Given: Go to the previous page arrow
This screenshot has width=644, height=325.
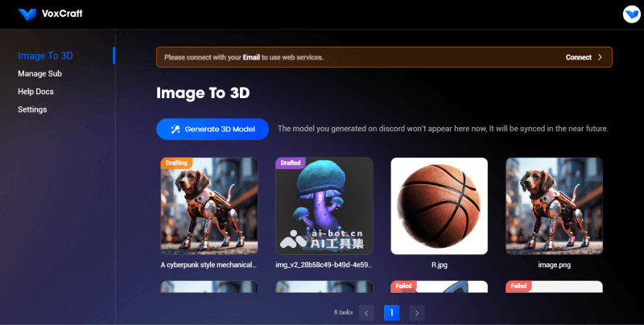Looking at the screenshot, I should [366, 312].
